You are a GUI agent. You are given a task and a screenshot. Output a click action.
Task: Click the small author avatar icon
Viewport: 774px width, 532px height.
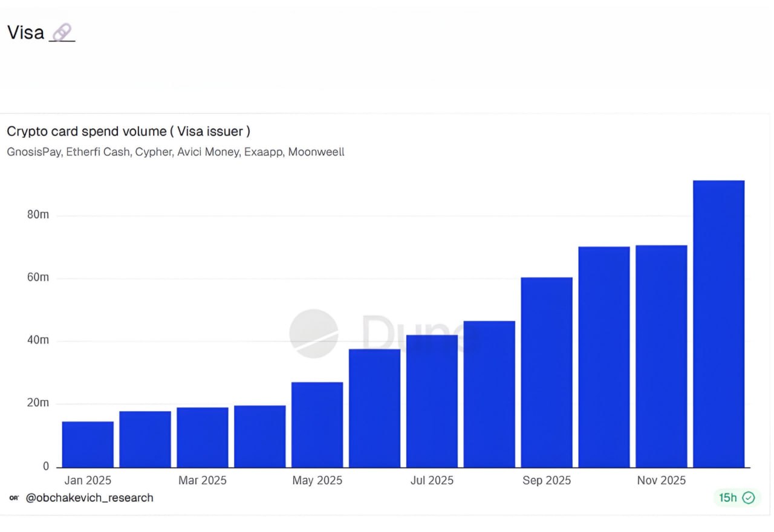(14, 498)
